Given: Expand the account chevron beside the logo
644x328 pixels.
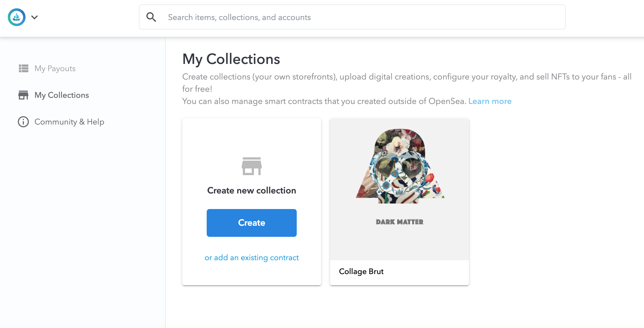Looking at the screenshot, I should point(34,17).
